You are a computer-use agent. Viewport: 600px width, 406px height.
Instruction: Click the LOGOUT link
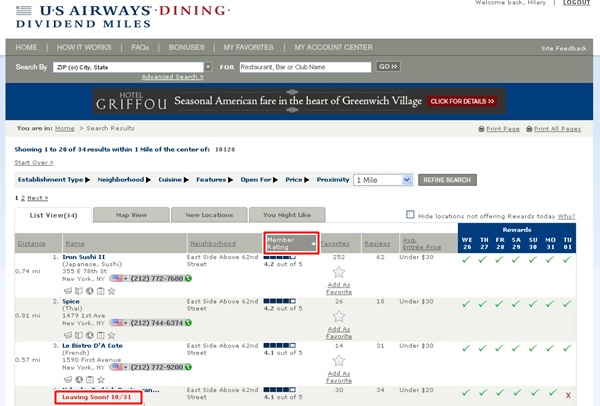[x=576, y=3]
